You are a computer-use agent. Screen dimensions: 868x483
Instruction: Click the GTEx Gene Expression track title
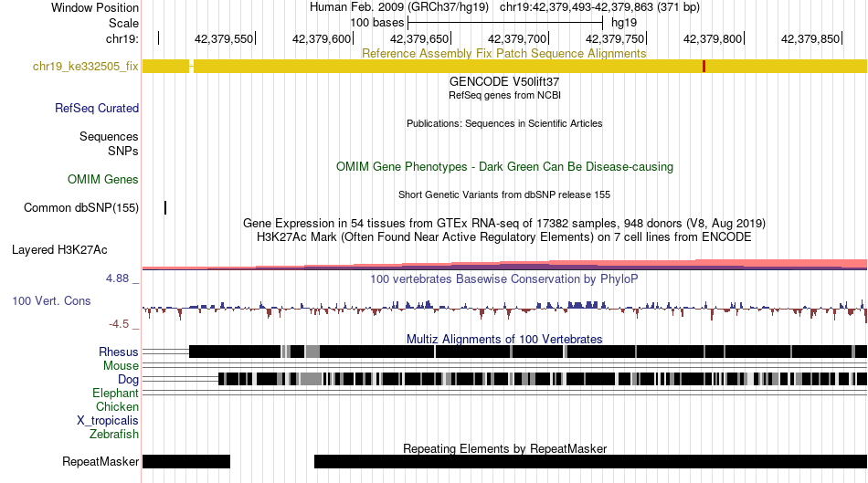(x=504, y=223)
